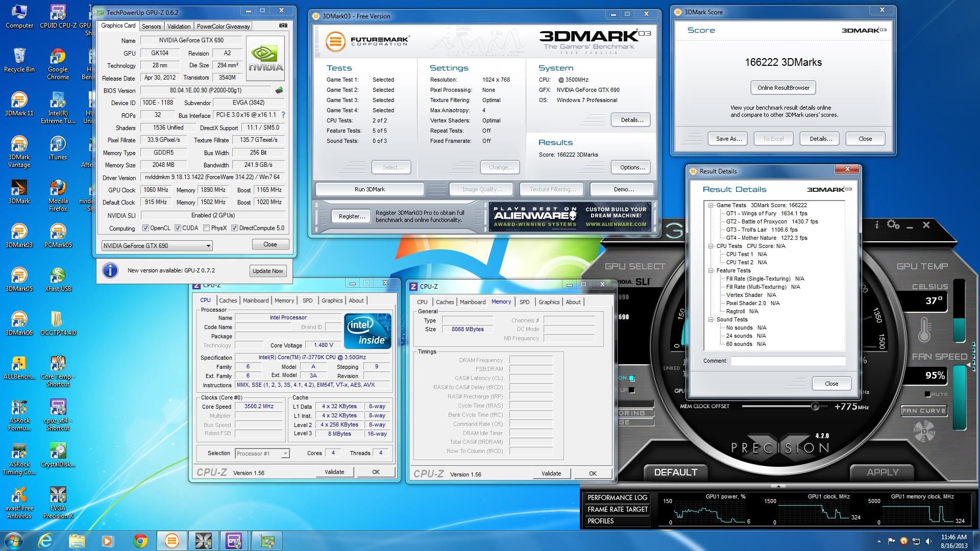Open the CrystalDisk desktop icon
The height and width of the screenshot is (551, 980).
[x=58, y=456]
